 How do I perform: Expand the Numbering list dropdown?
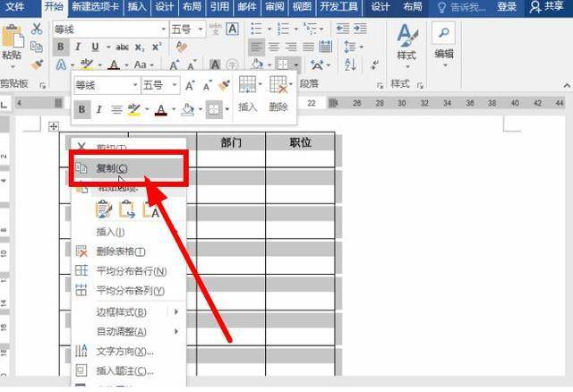click(x=296, y=29)
